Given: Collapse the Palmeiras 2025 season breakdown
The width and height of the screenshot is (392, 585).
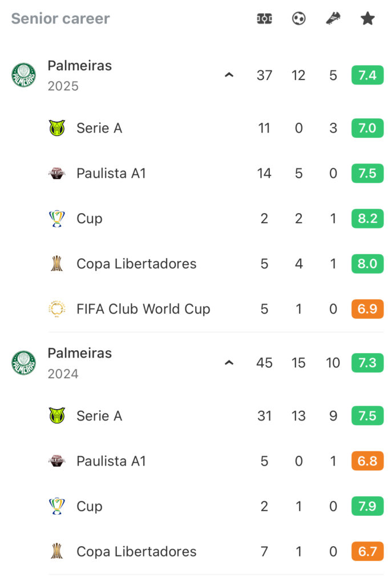Looking at the screenshot, I should coord(229,75).
